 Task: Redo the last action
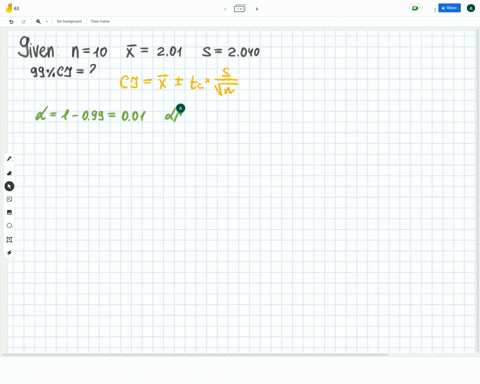pos(23,22)
